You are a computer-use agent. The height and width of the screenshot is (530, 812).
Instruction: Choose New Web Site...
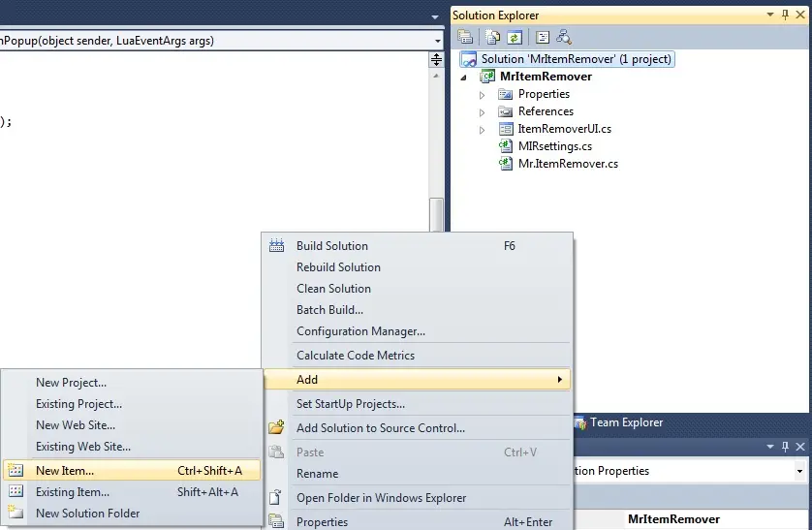132,425
